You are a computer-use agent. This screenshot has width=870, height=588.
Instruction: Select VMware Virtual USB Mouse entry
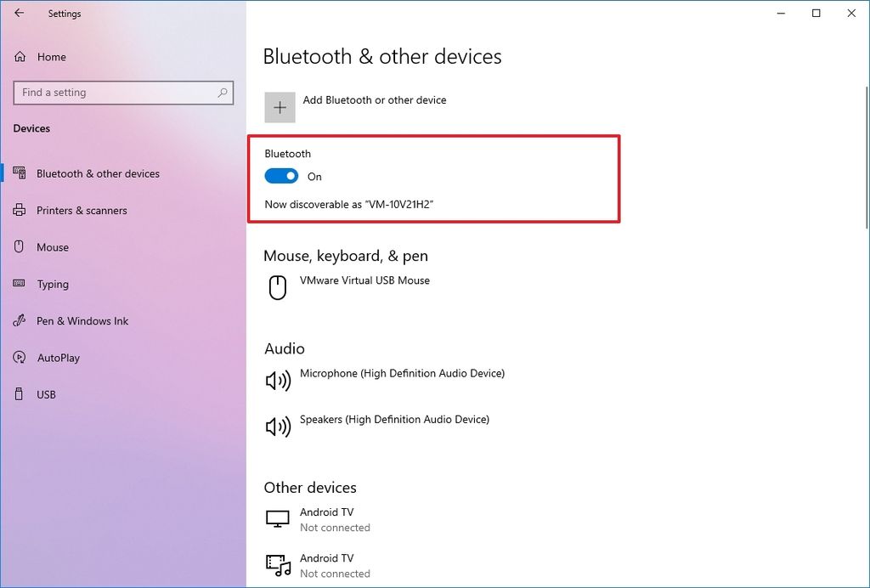click(x=365, y=279)
